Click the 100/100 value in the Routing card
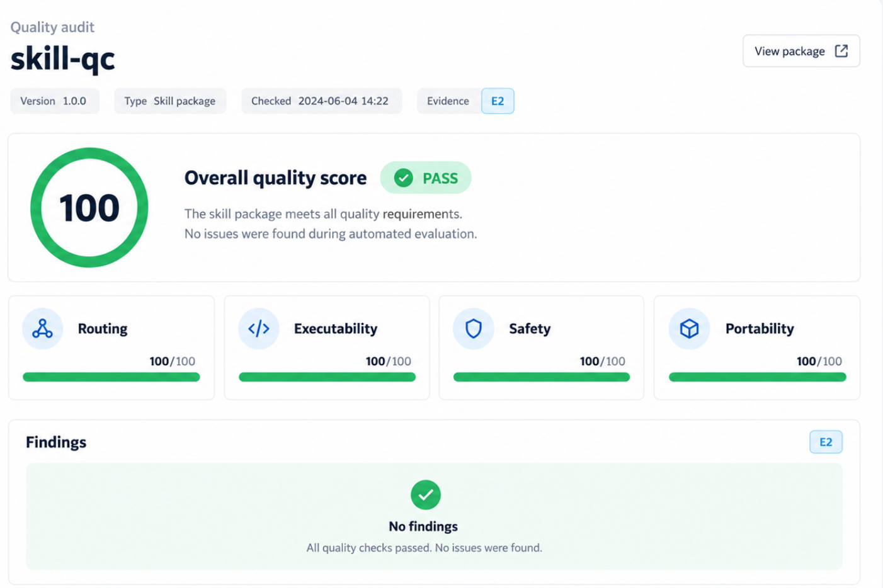883x588 pixels. [x=173, y=361]
